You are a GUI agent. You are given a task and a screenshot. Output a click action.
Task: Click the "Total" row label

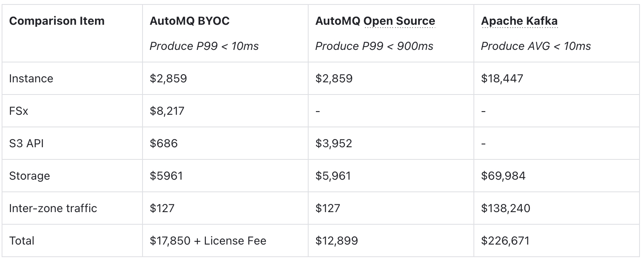(x=22, y=241)
